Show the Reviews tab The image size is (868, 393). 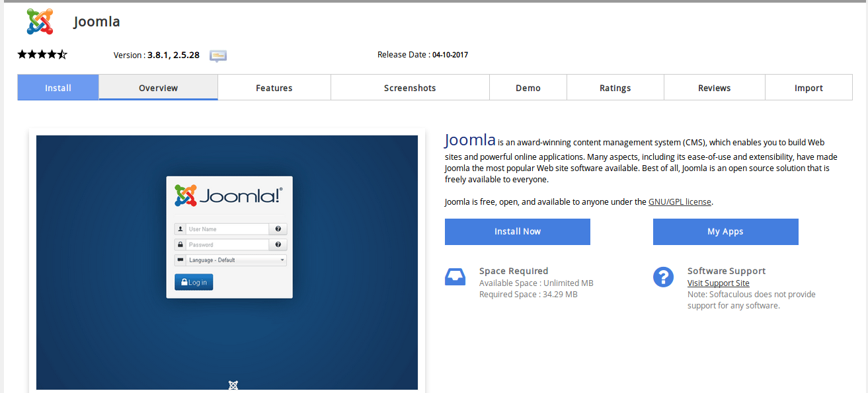[715, 87]
